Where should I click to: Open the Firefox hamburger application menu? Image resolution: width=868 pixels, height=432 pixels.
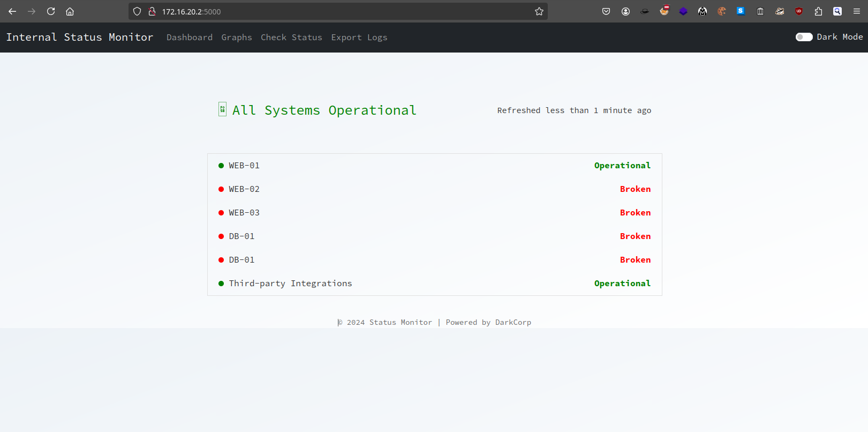click(857, 11)
